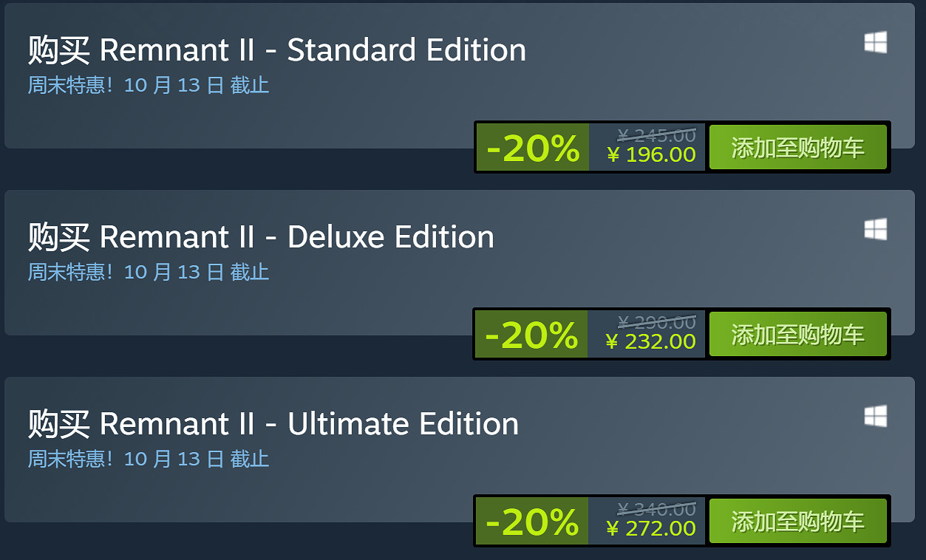Click Windows platform icon for Ultimate Edition

pos(876,417)
